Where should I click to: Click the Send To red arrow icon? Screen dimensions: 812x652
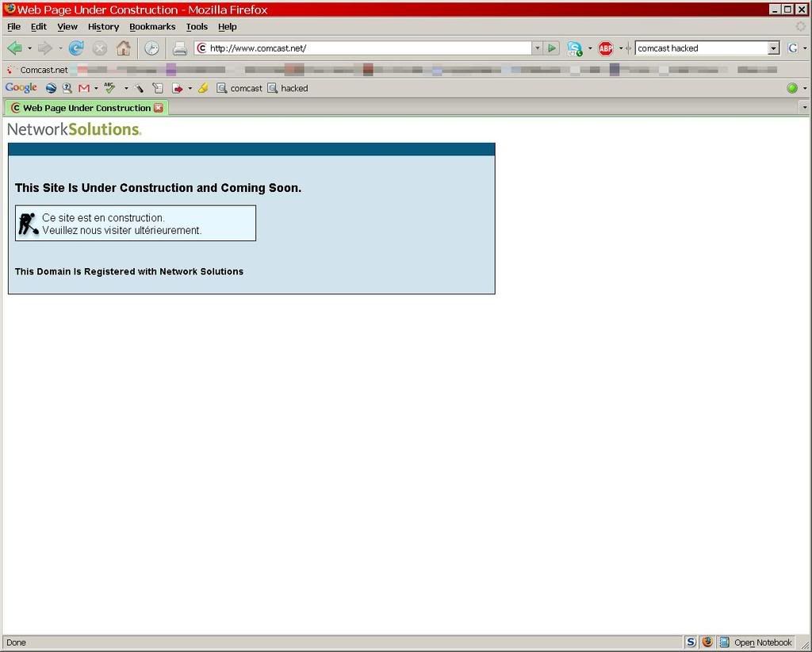click(x=178, y=89)
